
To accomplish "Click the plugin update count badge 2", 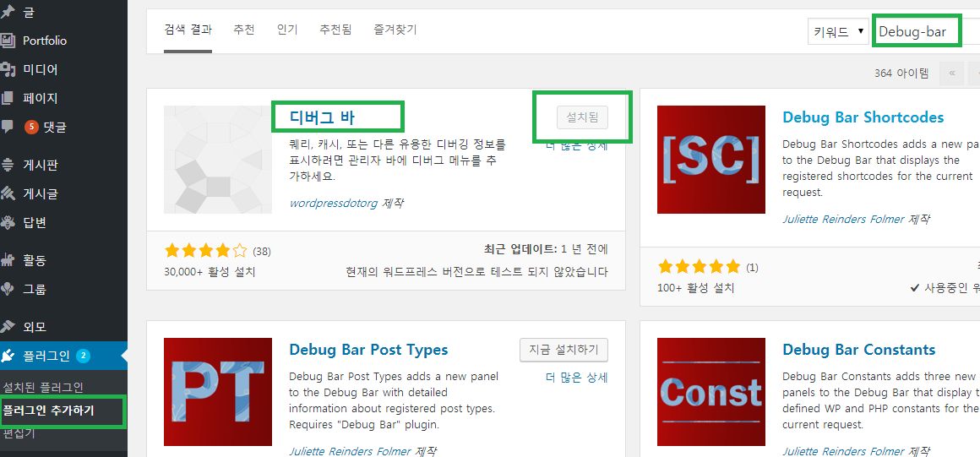I will point(84,356).
